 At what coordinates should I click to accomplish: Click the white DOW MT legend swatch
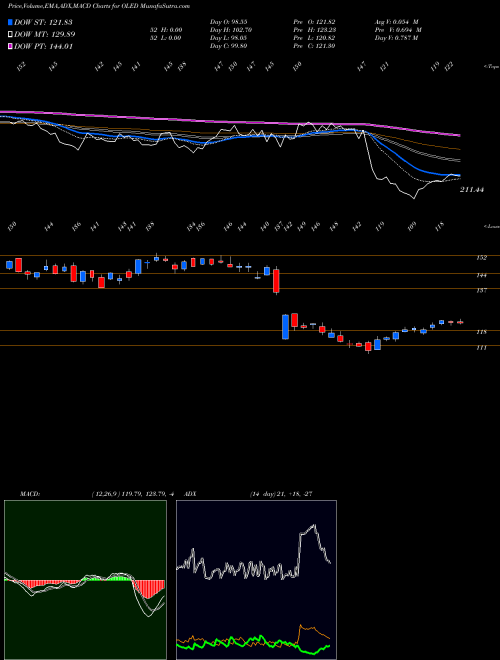pyautogui.click(x=11, y=34)
